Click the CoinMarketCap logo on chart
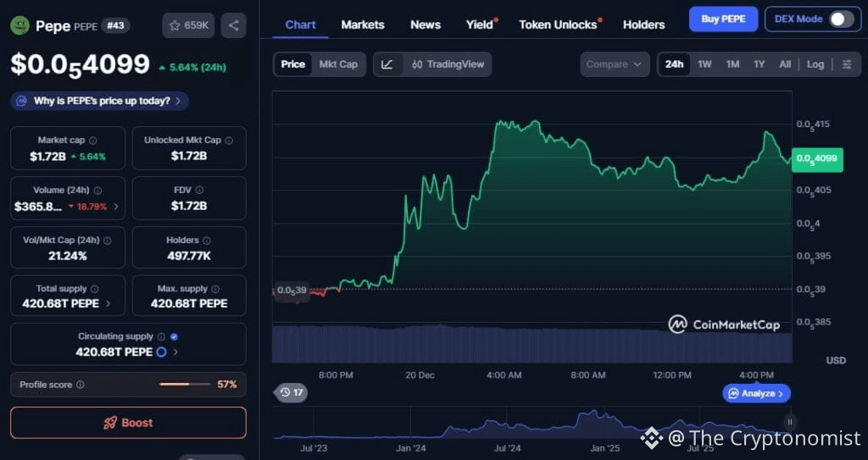 [724, 324]
